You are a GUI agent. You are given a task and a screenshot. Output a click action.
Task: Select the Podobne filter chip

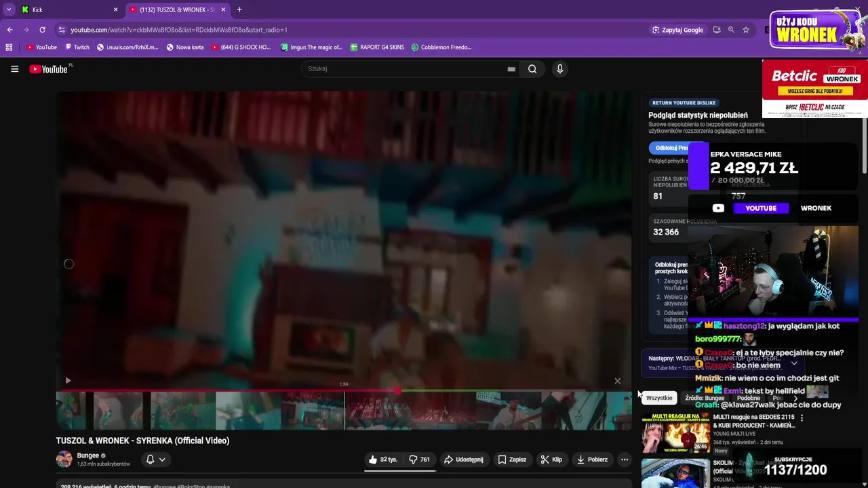(x=749, y=398)
